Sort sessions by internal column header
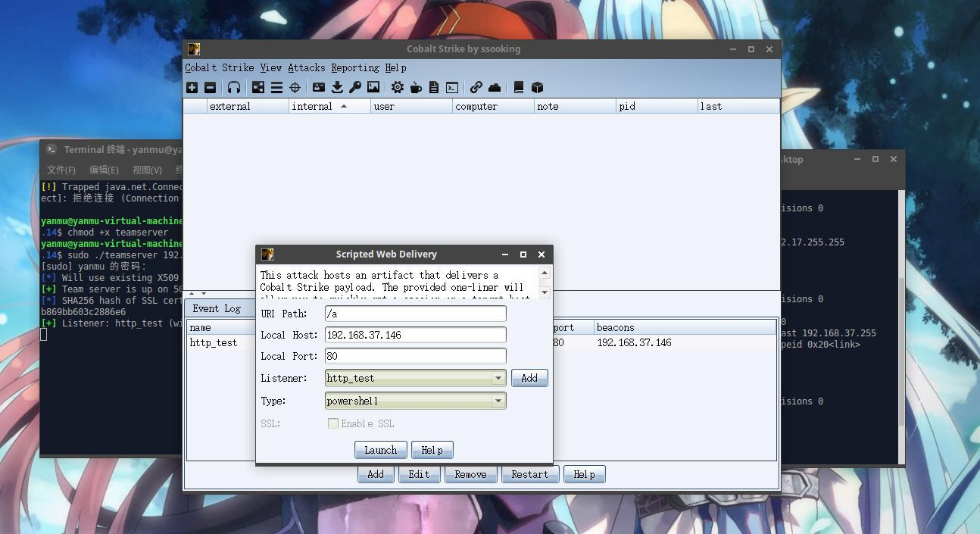 coord(329,107)
